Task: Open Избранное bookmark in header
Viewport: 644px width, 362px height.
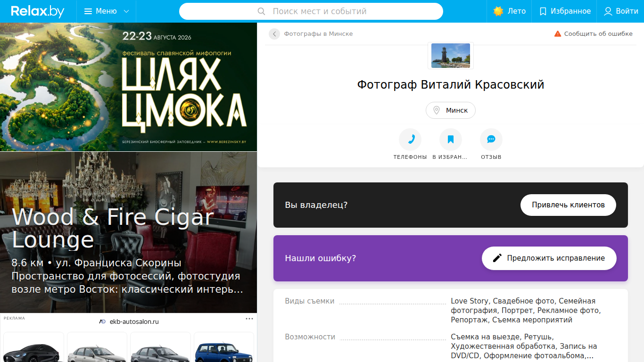Action: [565, 11]
